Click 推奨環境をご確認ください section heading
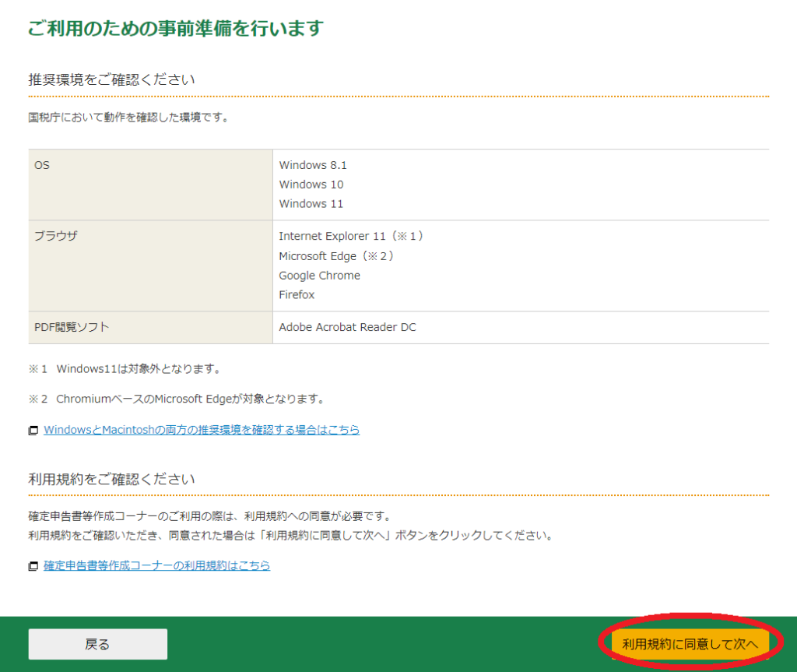The image size is (797, 672). click(112, 79)
